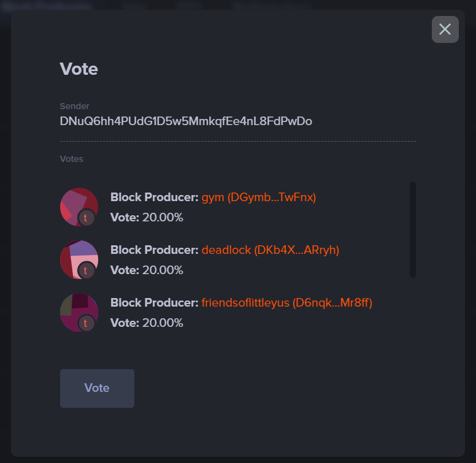
Task: Confirm with the Vote button
Action: [97, 388]
